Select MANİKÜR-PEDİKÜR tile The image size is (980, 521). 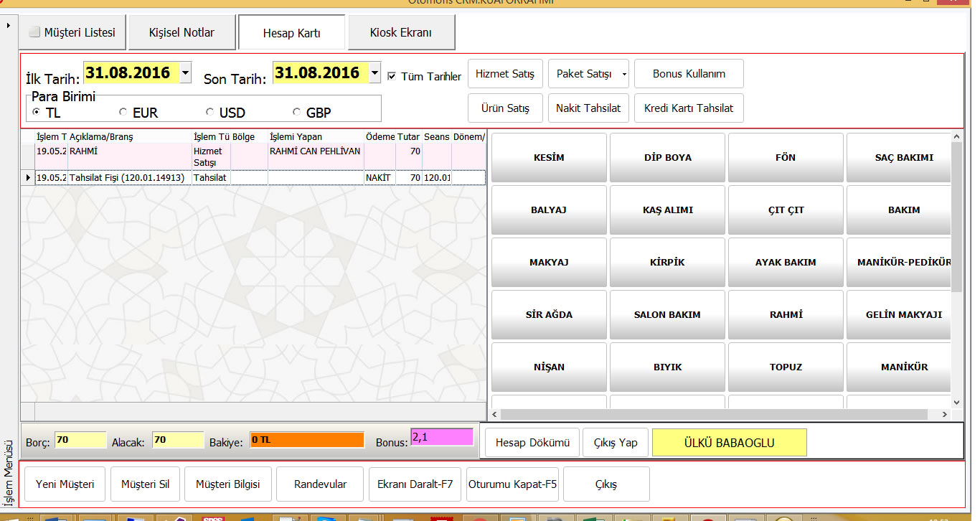click(899, 262)
